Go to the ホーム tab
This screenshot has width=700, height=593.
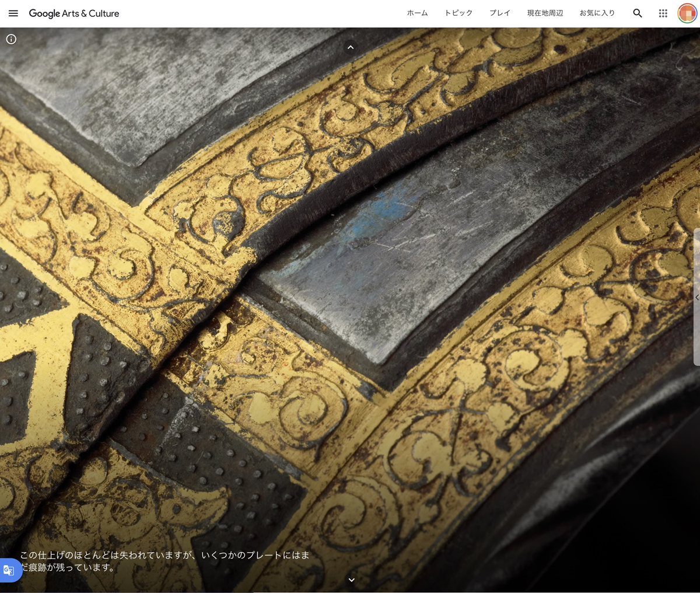pos(417,13)
